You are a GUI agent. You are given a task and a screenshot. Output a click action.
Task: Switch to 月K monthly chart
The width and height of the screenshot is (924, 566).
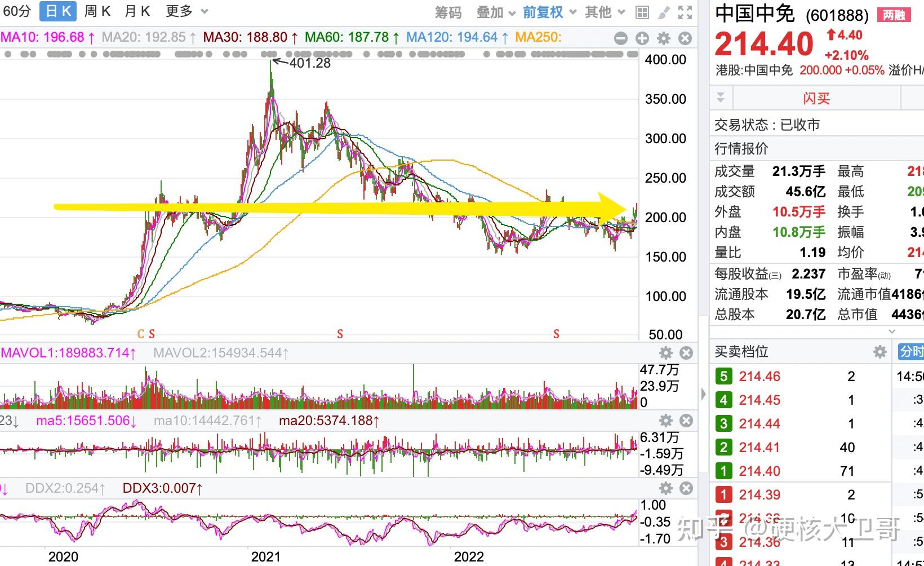click(137, 11)
